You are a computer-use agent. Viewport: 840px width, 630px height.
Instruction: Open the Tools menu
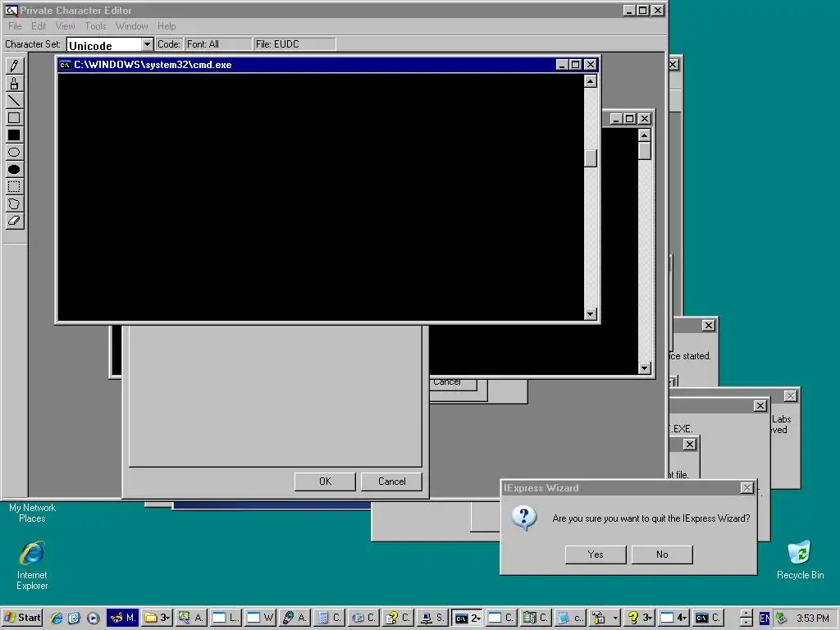click(x=95, y=26)
